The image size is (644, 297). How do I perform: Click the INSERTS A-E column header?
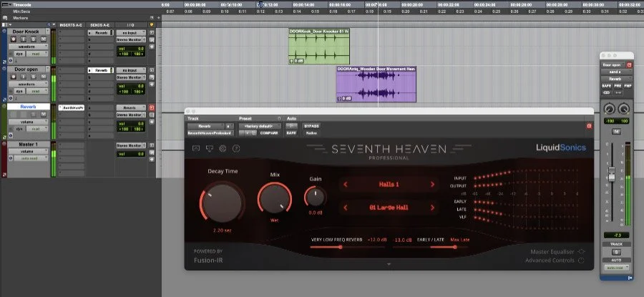click(x=71, y=25)
